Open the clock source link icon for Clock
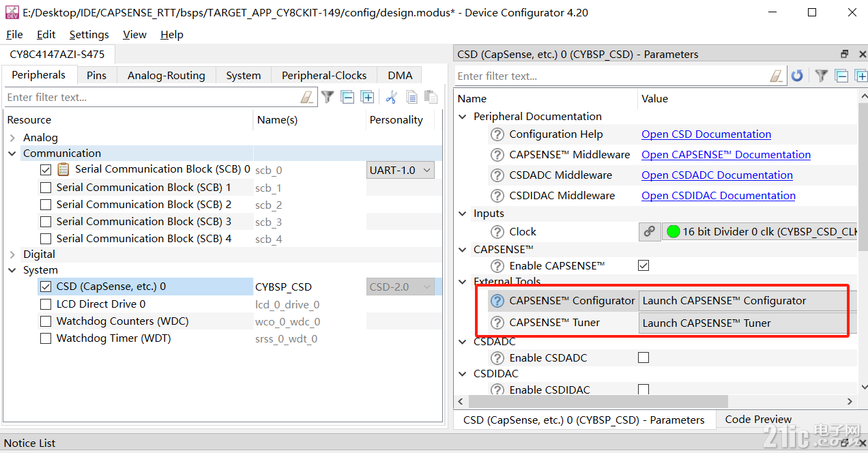868x453 pixels. pyautogui.click(x=650, y=231)
